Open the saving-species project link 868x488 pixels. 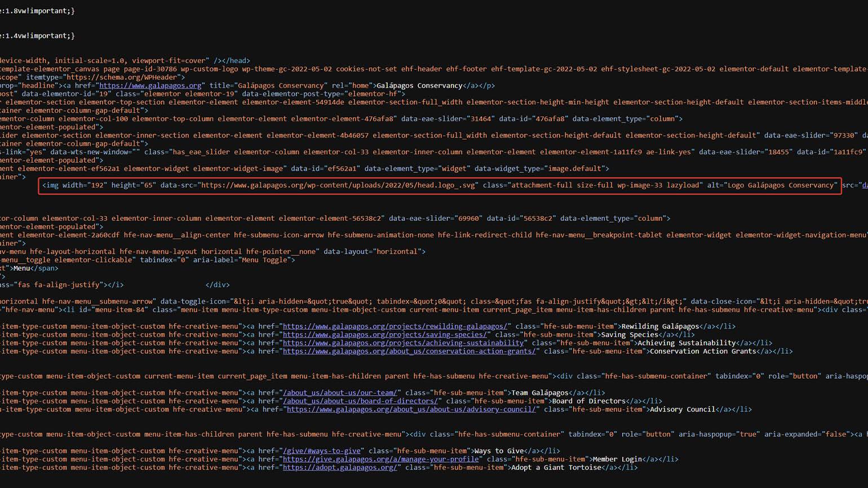pyautogui.click(x=384, y=335)
